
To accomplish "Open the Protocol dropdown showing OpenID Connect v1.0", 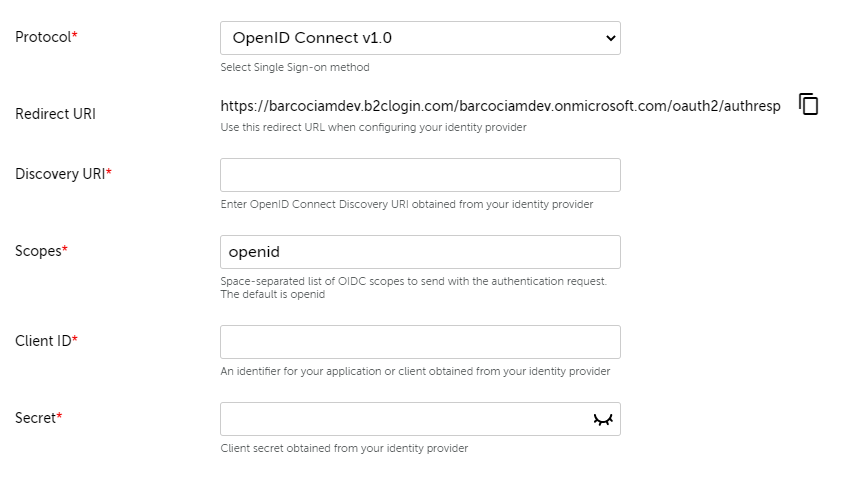I will [420, 38].
